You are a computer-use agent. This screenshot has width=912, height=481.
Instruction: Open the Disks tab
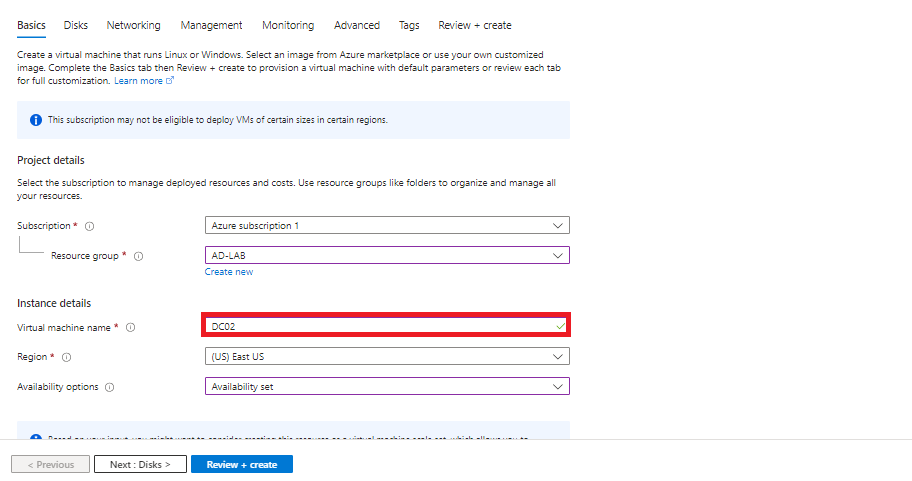coord(76,25)
